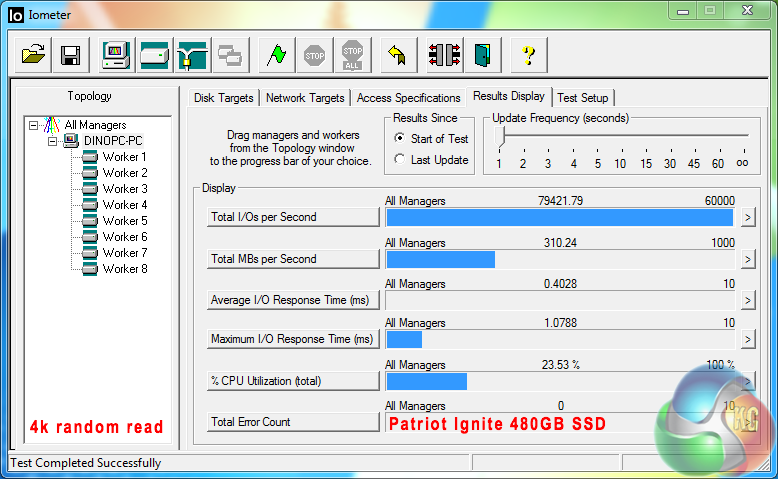This screenshot has width=778, height=479.
Task: Open the Test Setup tab
Action: 583,98
